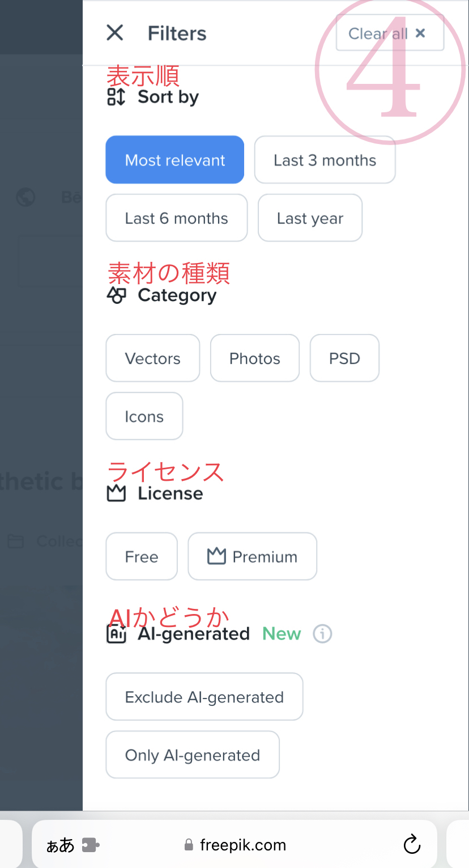Click the AI-generated section icon
The height and width of the screenshot is (868, 469).
tap(116, 633)
